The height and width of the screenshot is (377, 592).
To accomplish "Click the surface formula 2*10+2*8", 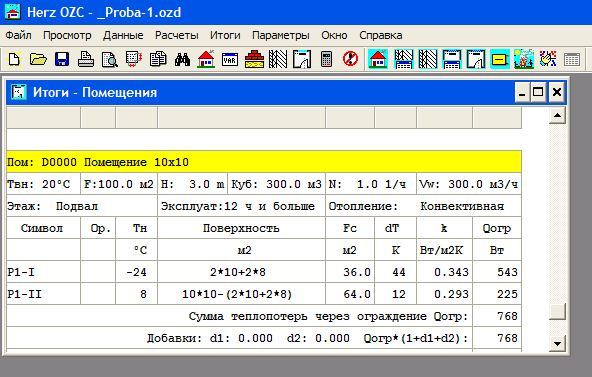I will click(238, 272).
